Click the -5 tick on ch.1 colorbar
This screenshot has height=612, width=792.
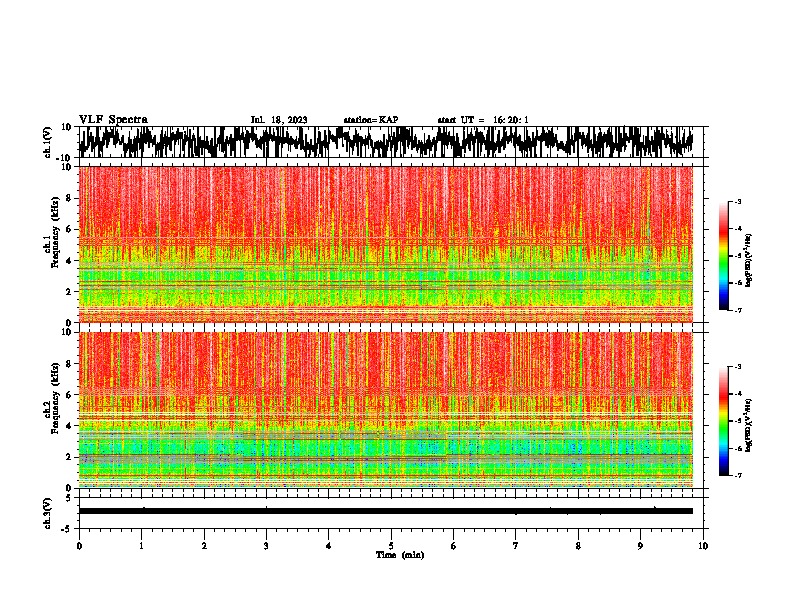[738, 256]
